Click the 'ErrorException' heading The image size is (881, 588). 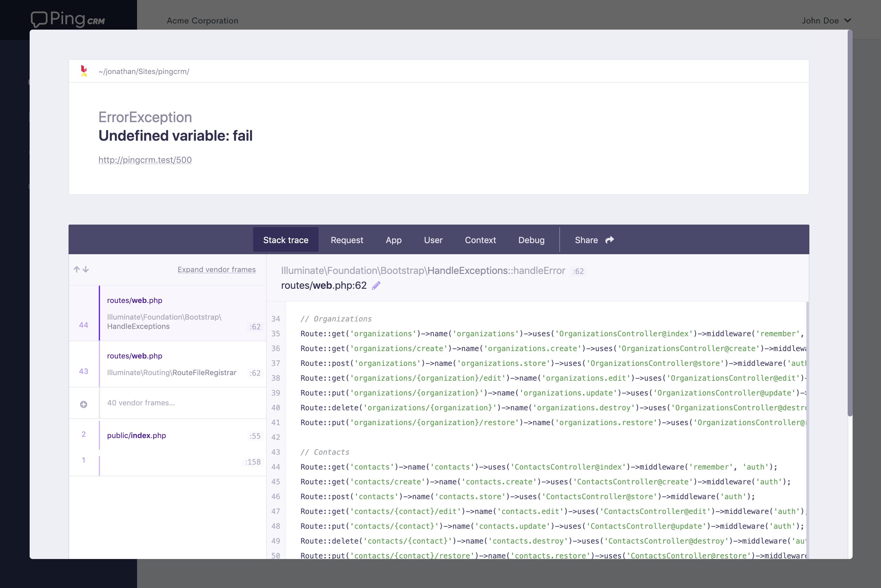[145, 117]
